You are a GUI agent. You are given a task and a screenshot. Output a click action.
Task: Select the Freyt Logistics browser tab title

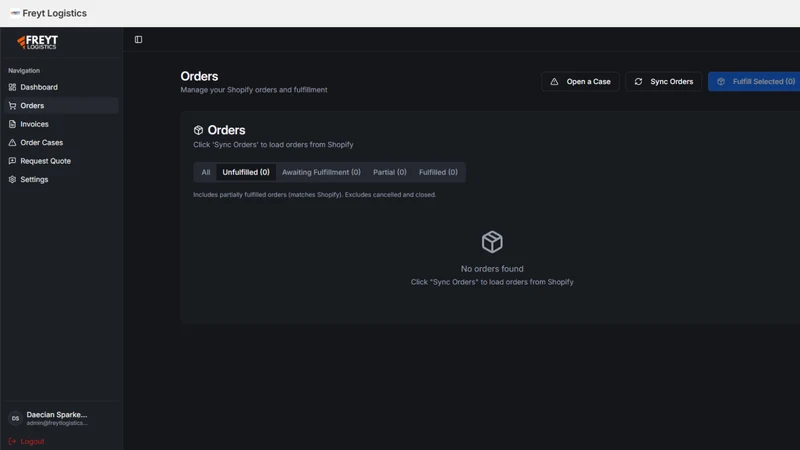tap(55, 13)
